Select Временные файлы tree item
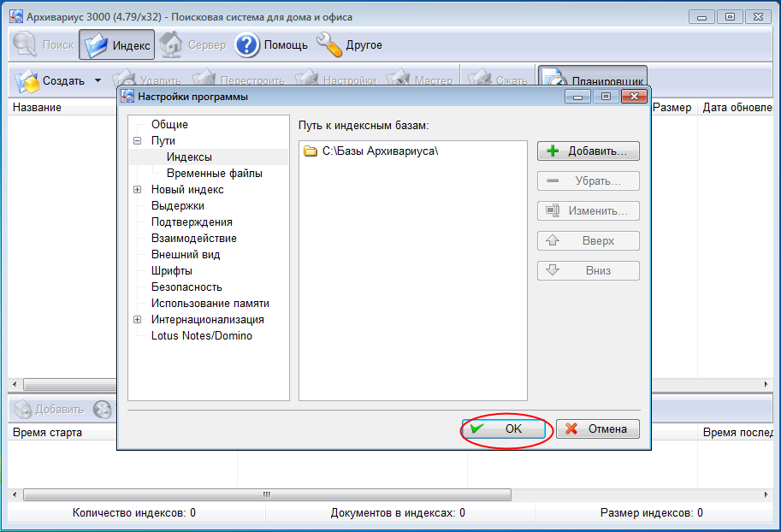Screen dimensions: 781x532 215,173
